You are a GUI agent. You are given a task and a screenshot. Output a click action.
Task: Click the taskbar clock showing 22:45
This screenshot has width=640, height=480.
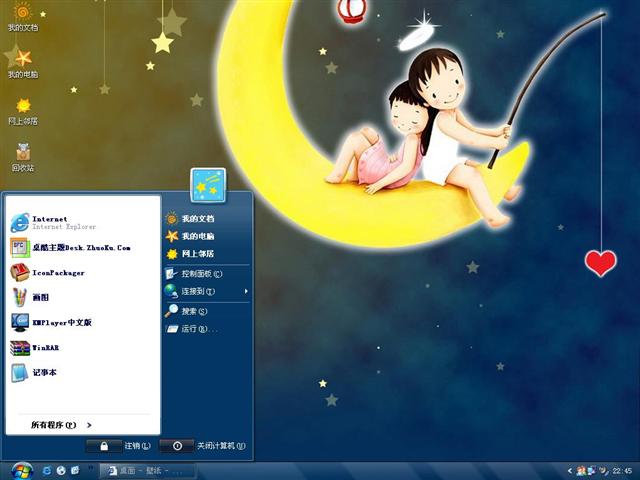(x=622, y=470)
